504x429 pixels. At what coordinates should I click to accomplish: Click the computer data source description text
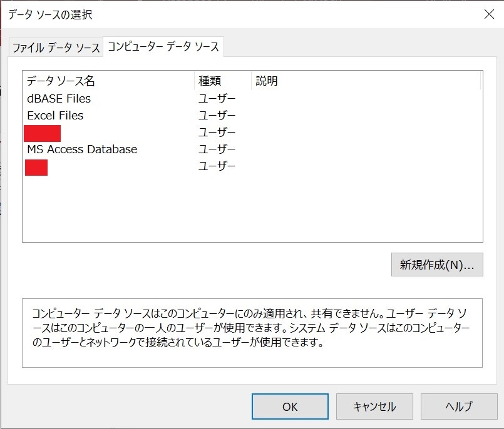(252, 328)
